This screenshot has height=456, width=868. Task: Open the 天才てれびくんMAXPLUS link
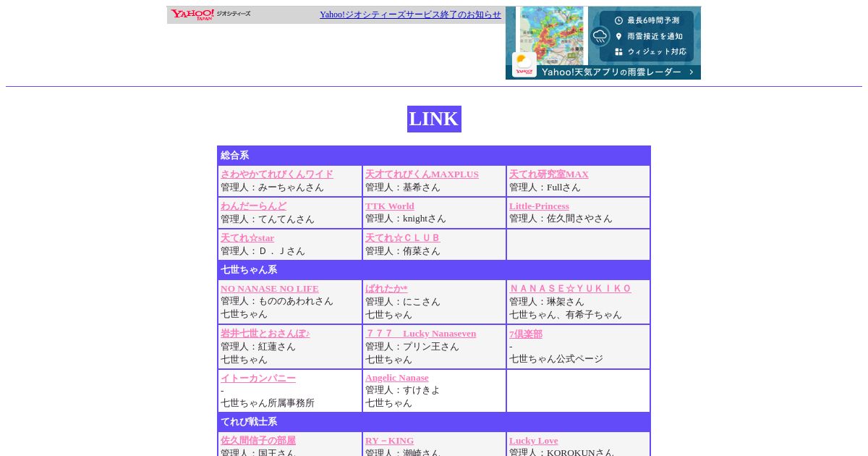click(422, 174)
